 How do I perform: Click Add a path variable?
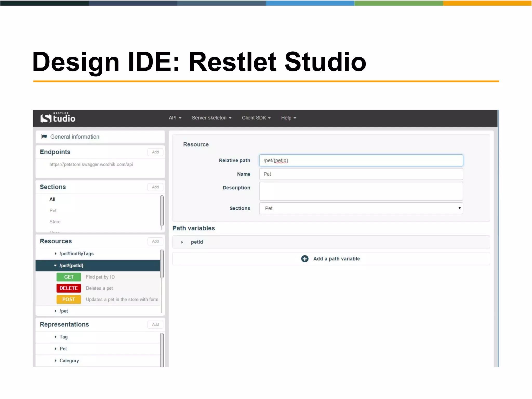[331, 259]
